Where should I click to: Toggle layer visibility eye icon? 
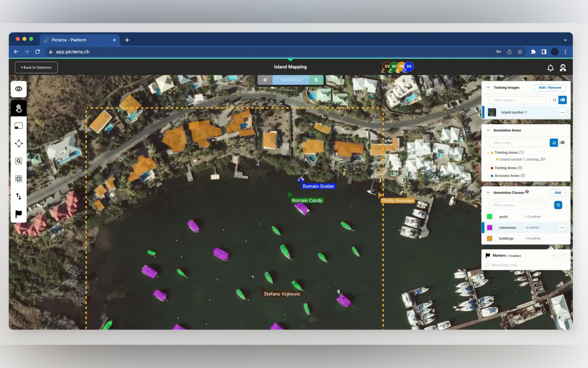(x=19, y=89)
